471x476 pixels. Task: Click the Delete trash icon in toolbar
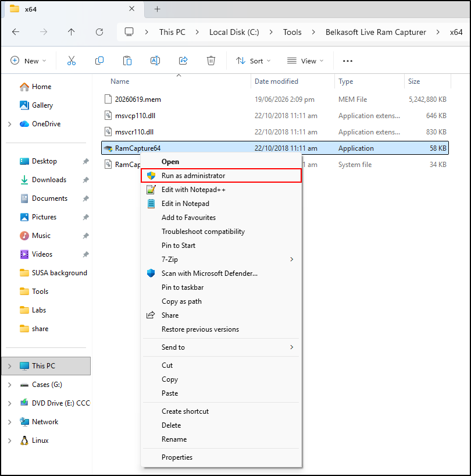coord(211,61)
